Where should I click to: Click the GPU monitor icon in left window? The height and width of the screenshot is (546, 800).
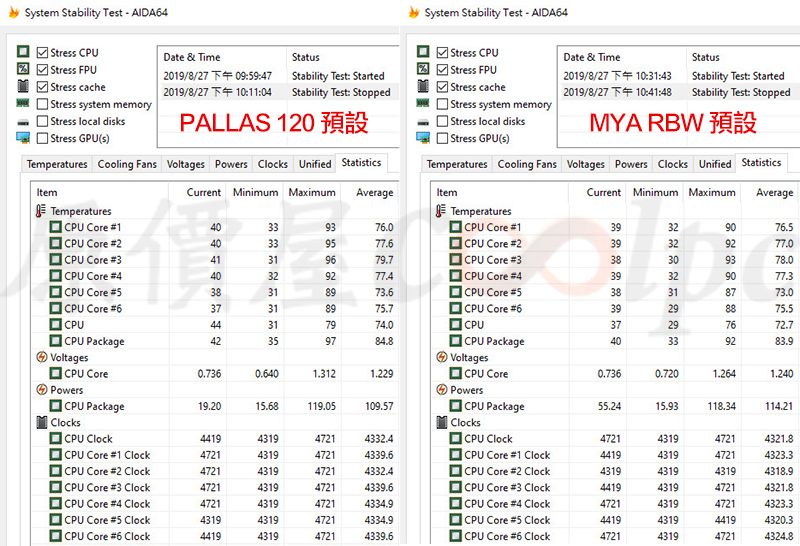click(23, 138)
